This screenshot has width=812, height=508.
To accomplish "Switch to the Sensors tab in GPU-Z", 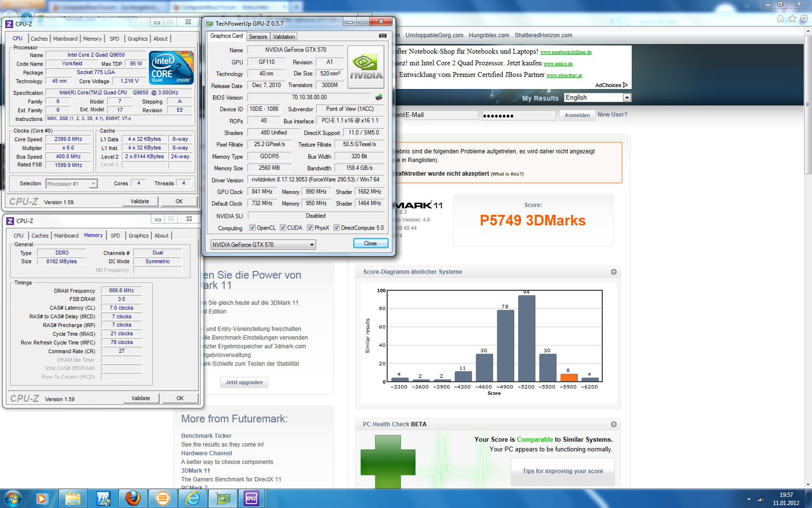I will point(258,37).
